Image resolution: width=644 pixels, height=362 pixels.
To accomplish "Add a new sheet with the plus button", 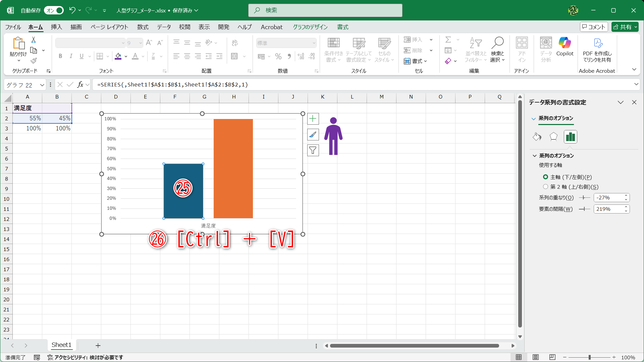I will 98,345.
